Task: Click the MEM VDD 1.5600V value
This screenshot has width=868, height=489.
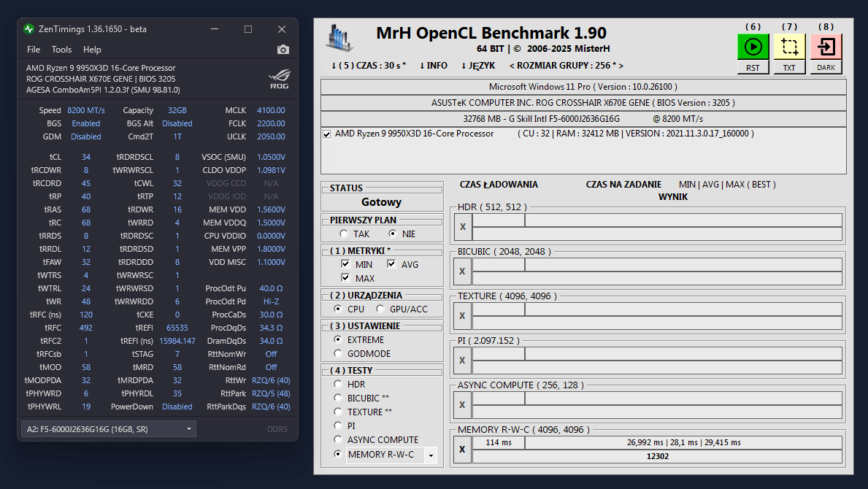Action: pyautogui.click(x=272, y=209)
